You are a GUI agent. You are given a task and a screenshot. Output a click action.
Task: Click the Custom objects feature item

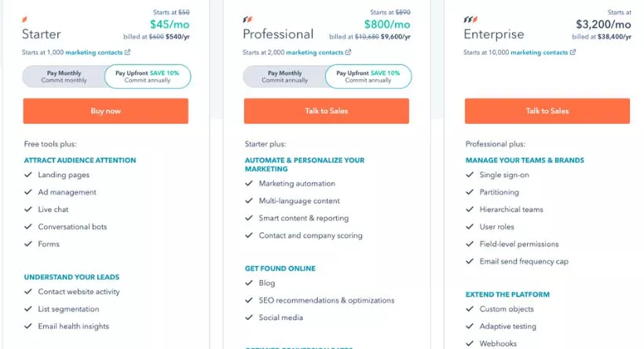pos(507,309)
